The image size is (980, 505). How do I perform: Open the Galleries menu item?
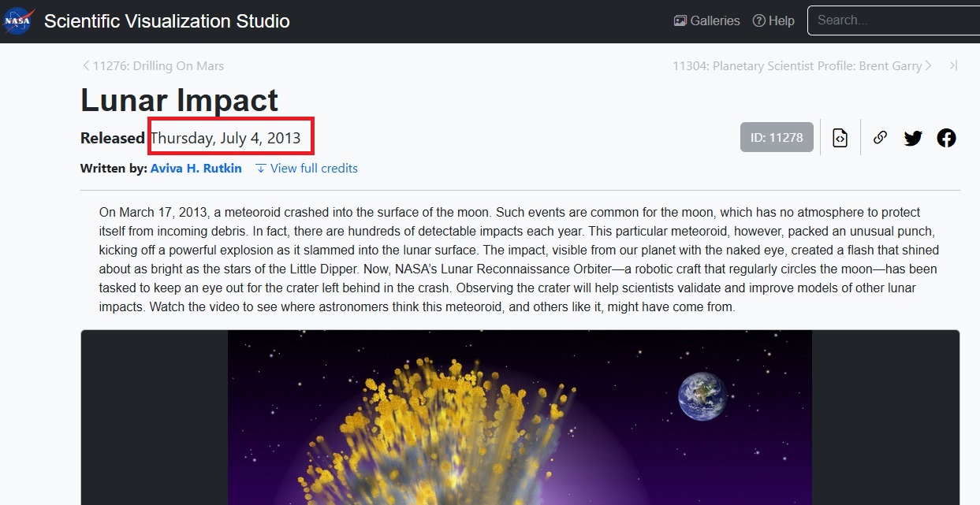706,21
